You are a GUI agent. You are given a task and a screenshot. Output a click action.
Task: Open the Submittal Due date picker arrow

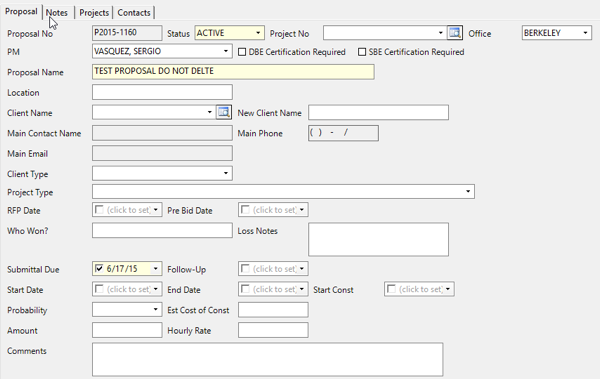[x=155, y=268]
